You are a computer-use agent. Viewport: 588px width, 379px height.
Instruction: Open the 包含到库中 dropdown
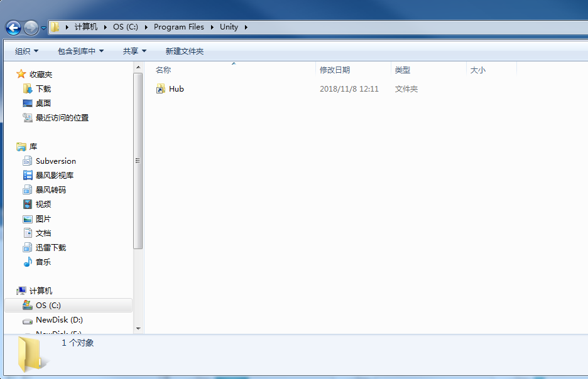[72, 51]
